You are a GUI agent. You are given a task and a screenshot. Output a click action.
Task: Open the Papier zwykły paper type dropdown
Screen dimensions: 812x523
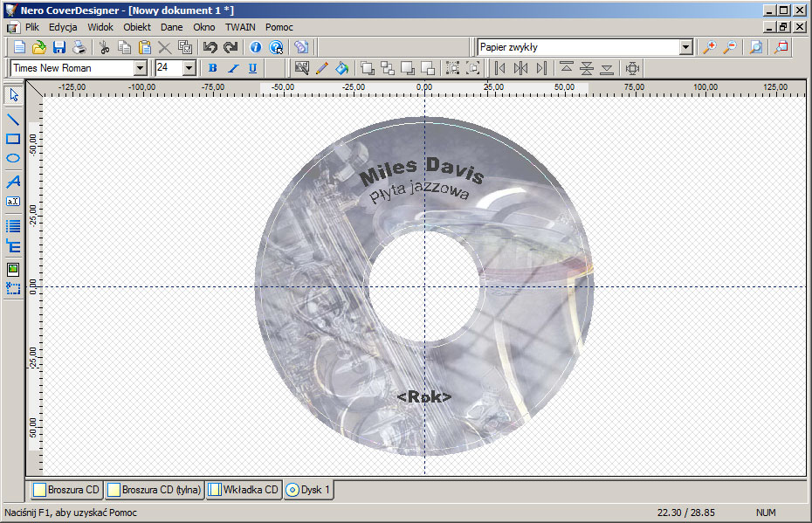coord(685,47)
